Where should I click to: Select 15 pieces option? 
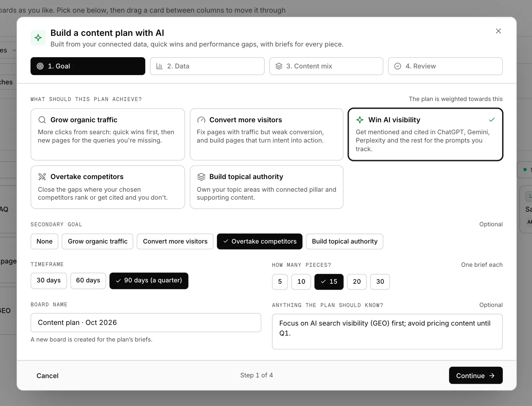(329, 282)
